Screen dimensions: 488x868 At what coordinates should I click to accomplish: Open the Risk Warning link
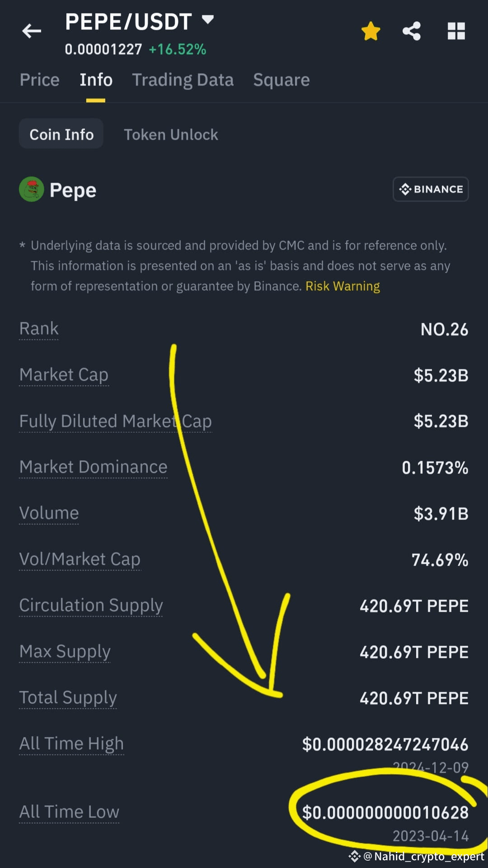point(343,286)
